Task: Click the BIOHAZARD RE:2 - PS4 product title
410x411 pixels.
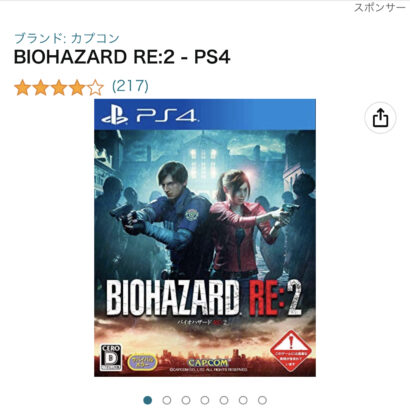Action: point(122,57)
